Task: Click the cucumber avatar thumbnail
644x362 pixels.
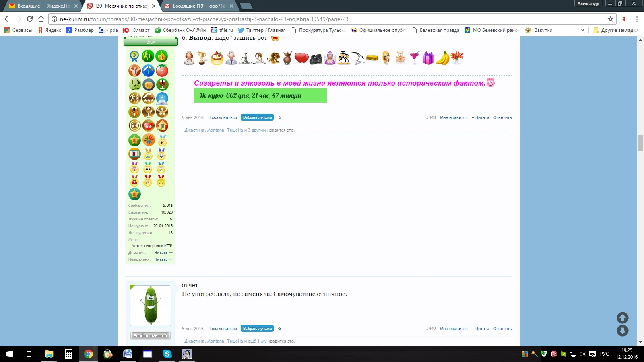Action: [x=151, y=306]
